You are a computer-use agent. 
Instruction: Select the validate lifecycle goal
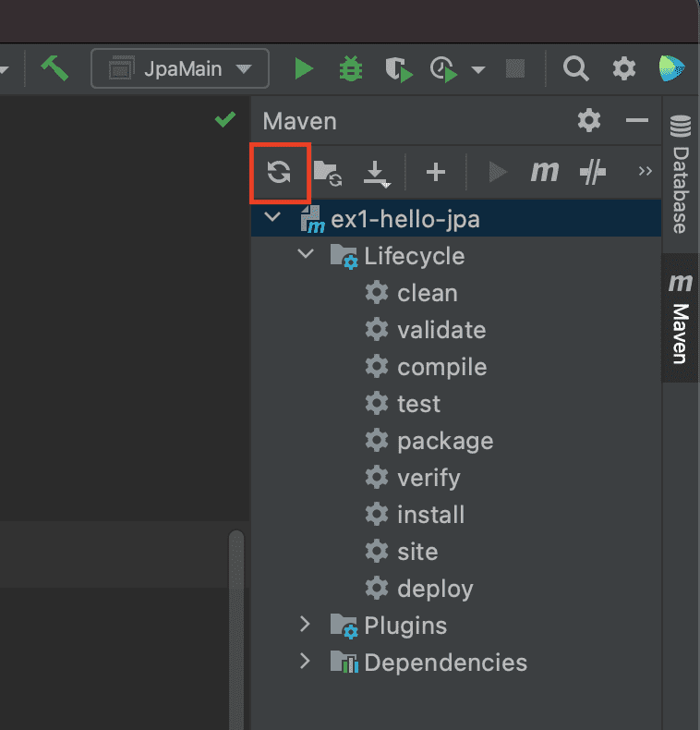coord(441,330)
